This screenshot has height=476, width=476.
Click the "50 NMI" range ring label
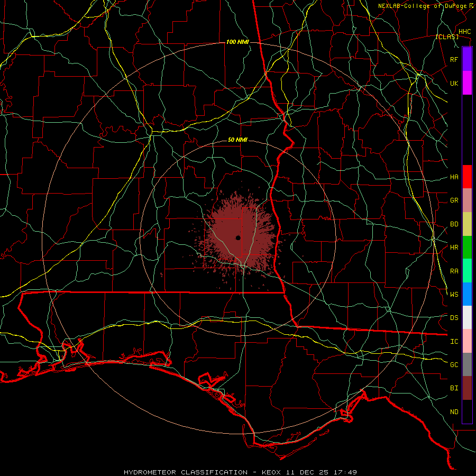[237, 140]
